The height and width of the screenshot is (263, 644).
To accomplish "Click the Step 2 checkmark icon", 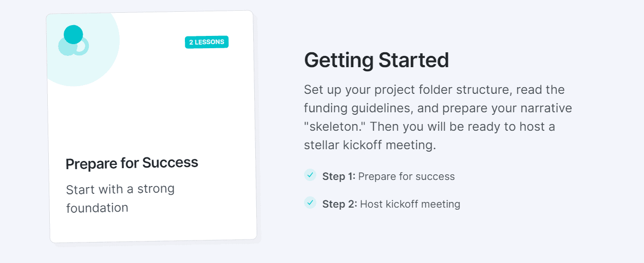I will point(310,203).
